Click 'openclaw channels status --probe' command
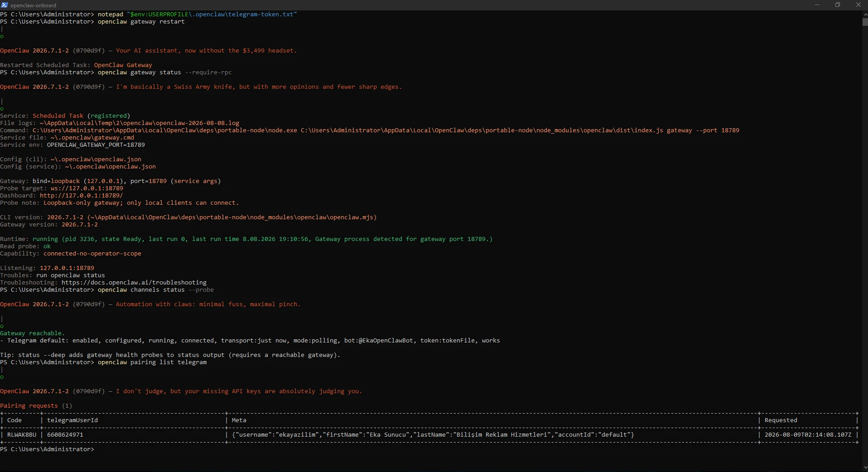Screen dimensions: 868x472 [156, 290]
